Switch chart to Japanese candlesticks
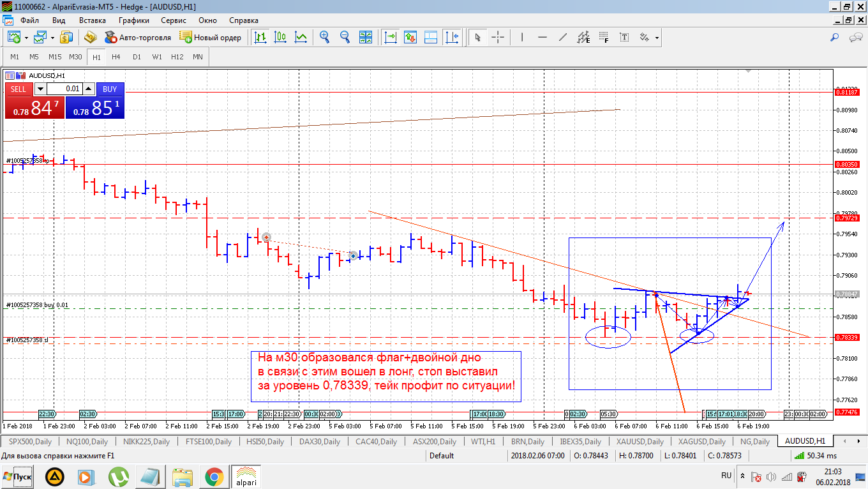 280,37
